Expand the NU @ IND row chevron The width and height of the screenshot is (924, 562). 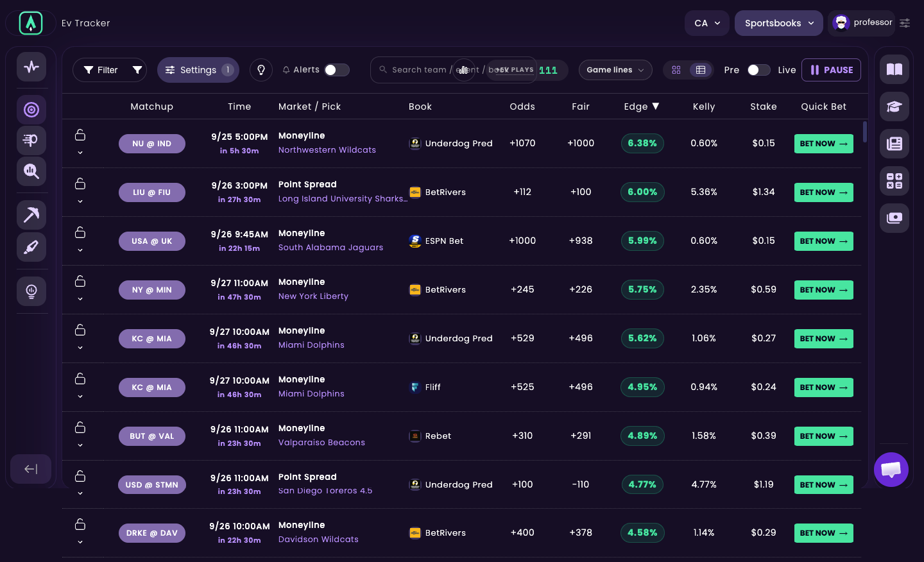80,153
